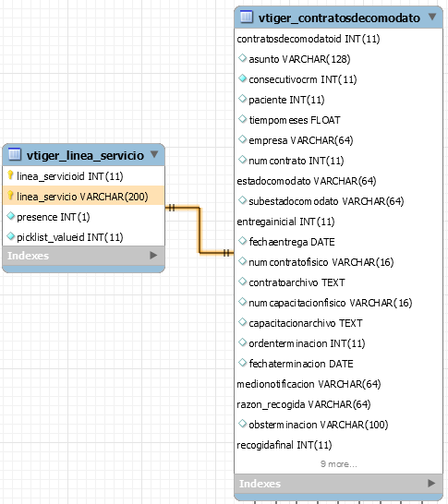Click the diamond icon next to asunto VARCHAR(128)
This screenshot has width=448, height=504.
(243, 58)
